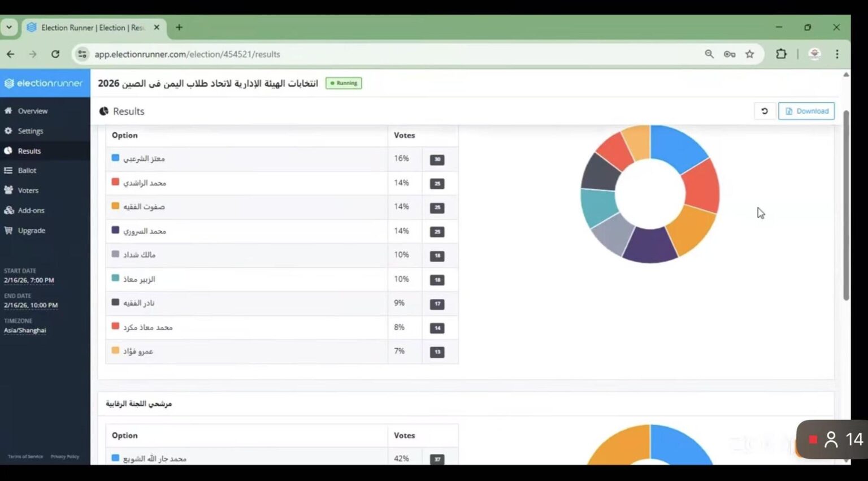Open a new browser tab
Viewport: 868px width, 481px height.
(x=179, y=27)
